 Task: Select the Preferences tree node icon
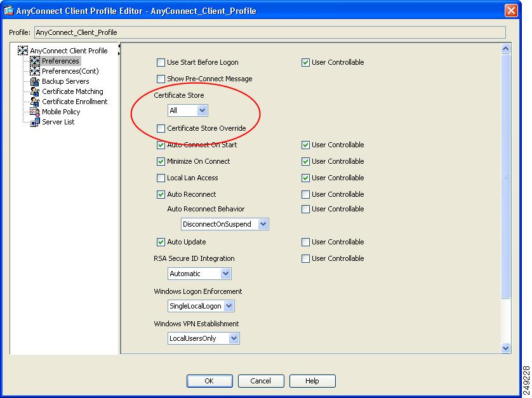[x=35, y=61]
